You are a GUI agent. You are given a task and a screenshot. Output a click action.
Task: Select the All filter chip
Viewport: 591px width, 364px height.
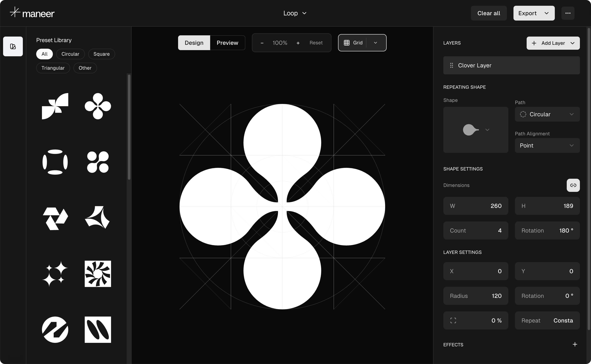(44, 54)
